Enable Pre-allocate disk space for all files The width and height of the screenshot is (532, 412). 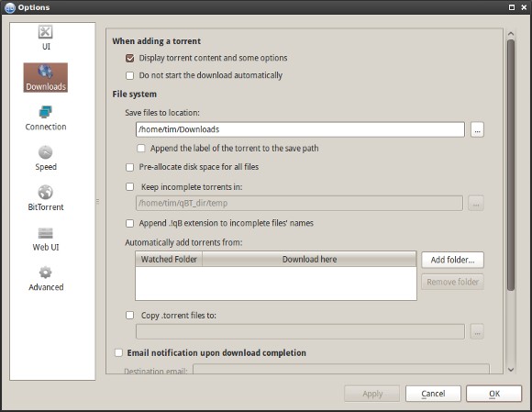[x=129, y=167]
